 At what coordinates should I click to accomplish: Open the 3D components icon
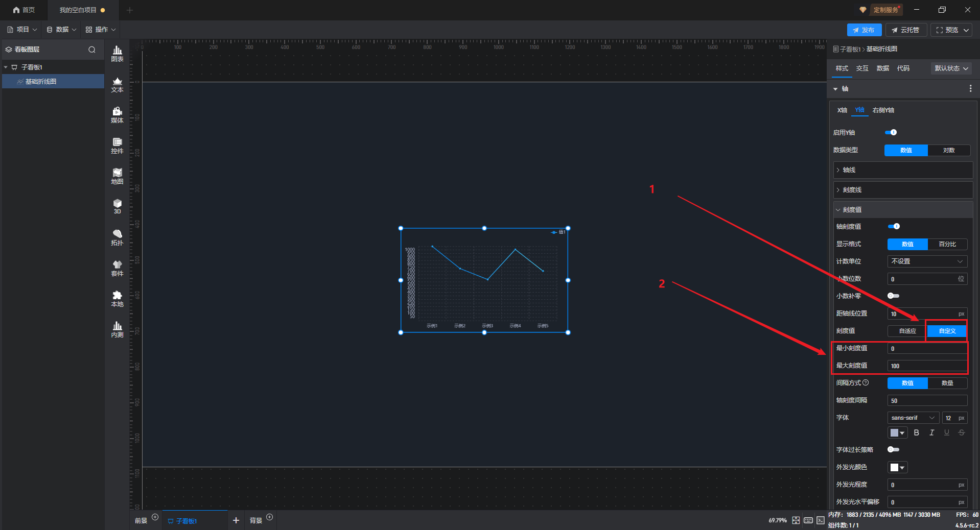pyautogui.click(x=117, y=207)
